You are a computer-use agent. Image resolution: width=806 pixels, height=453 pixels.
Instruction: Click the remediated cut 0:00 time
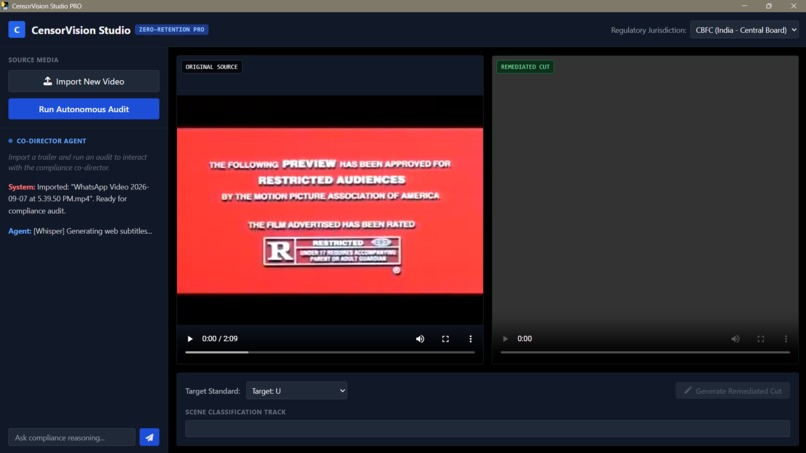pos(524,339)
